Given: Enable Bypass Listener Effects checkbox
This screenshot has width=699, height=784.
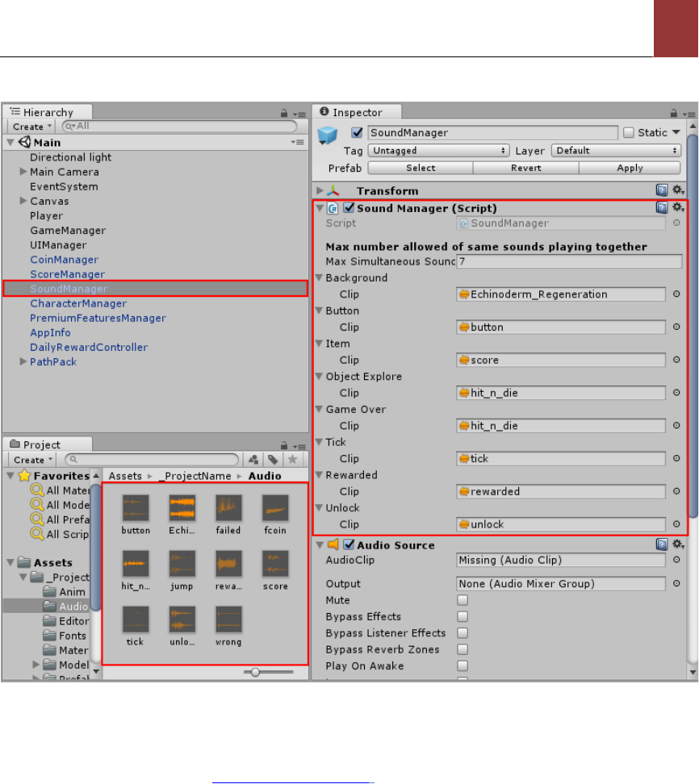Looking at the screenshot, I should pos(463,632).
